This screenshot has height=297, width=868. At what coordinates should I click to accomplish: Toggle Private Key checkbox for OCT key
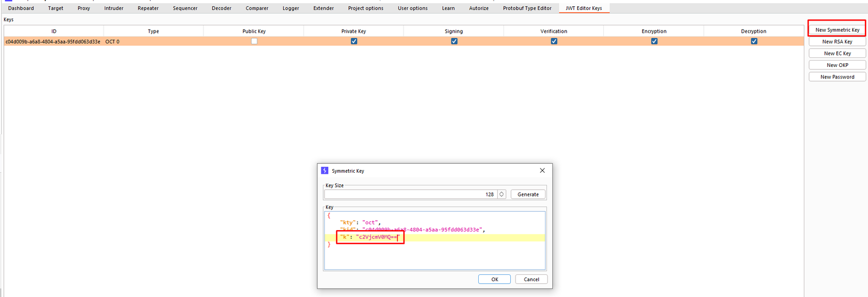pyautogui.click(x=354, y=41)
